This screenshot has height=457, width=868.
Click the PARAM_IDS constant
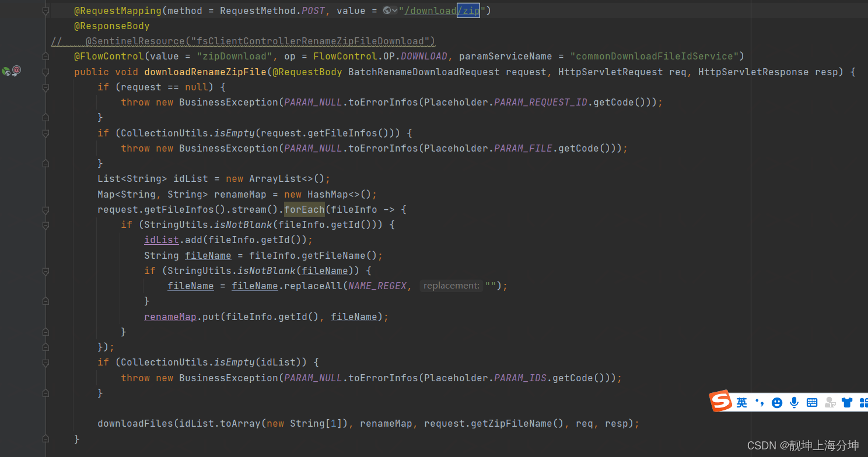pyautogui.click(x=520, y=378)
